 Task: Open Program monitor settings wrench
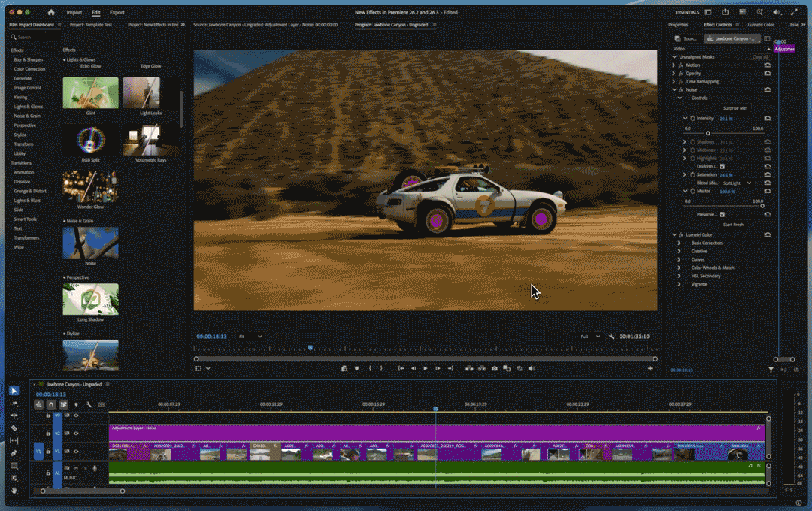tap(611, 337)
